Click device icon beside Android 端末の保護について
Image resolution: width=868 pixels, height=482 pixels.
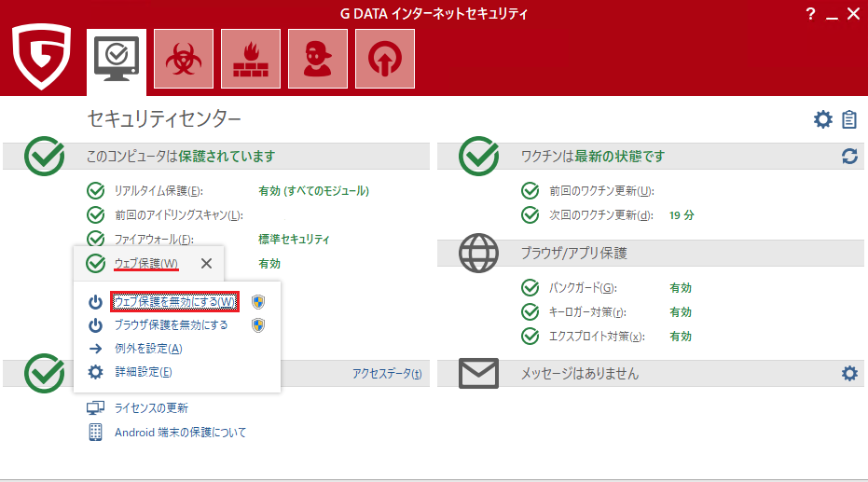click(95, 433)
